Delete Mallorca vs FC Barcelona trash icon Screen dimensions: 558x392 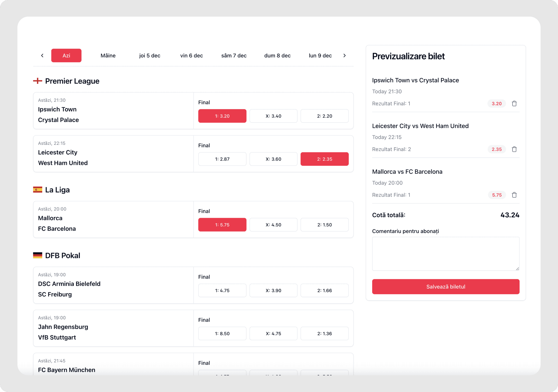pos(514,195)
